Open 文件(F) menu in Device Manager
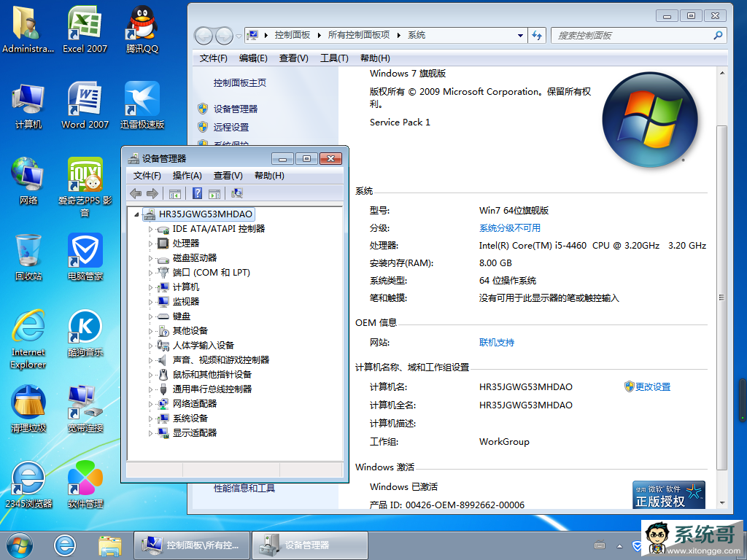This screenshot has height=560, width=747. pos(147,176)
